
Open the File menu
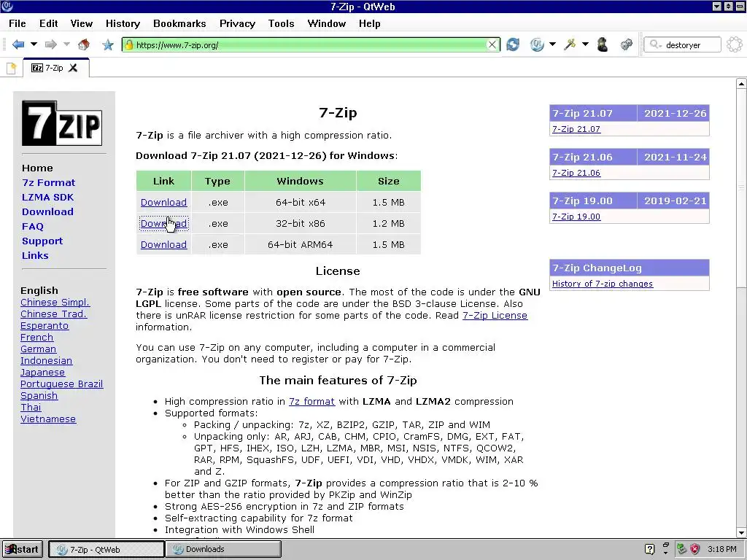click(x=18, y=23)
